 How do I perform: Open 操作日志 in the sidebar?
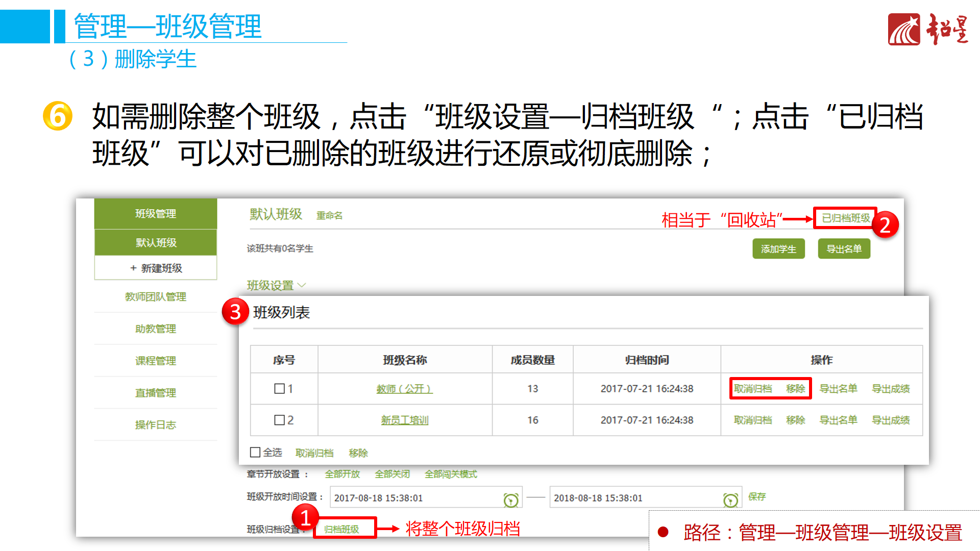[155, 424]
